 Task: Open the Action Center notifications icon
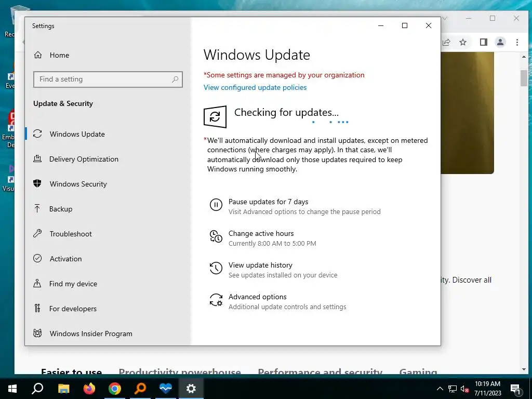[x=516, y=389]
